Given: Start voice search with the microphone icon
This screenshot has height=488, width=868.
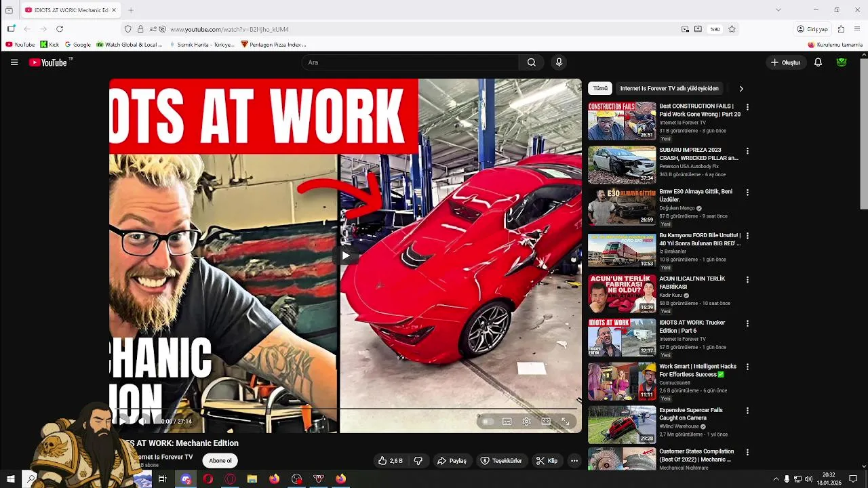Looking at the screenshot, I should pyautogui.click(x=559, y=62).
